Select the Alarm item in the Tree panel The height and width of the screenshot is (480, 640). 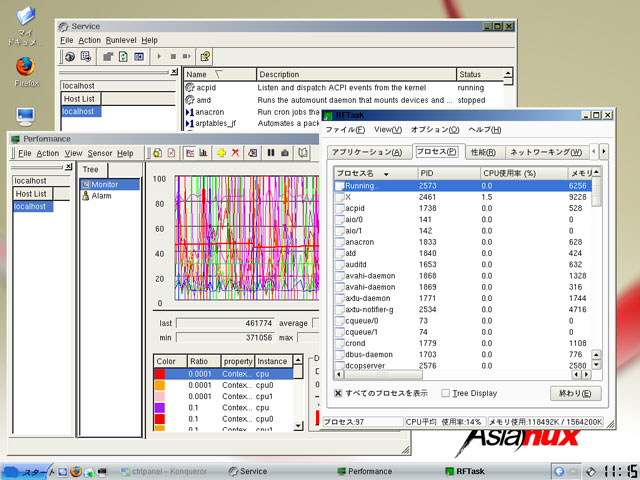102,196
